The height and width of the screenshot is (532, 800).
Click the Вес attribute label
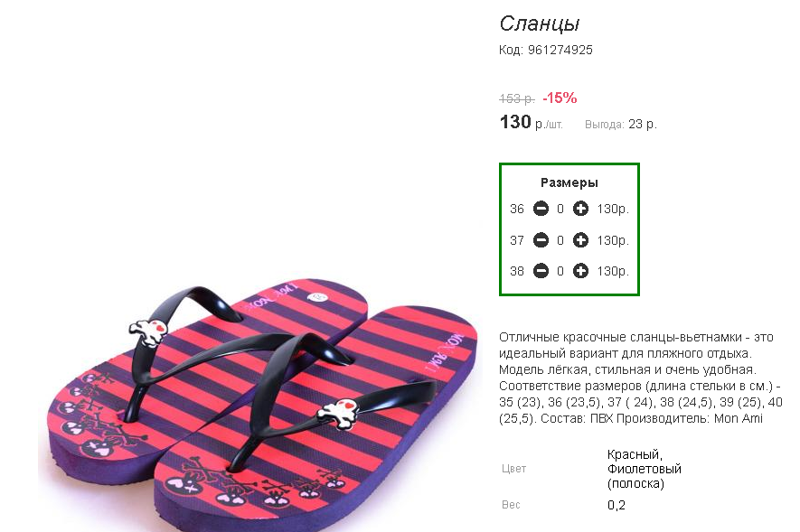tap(511, 505)
